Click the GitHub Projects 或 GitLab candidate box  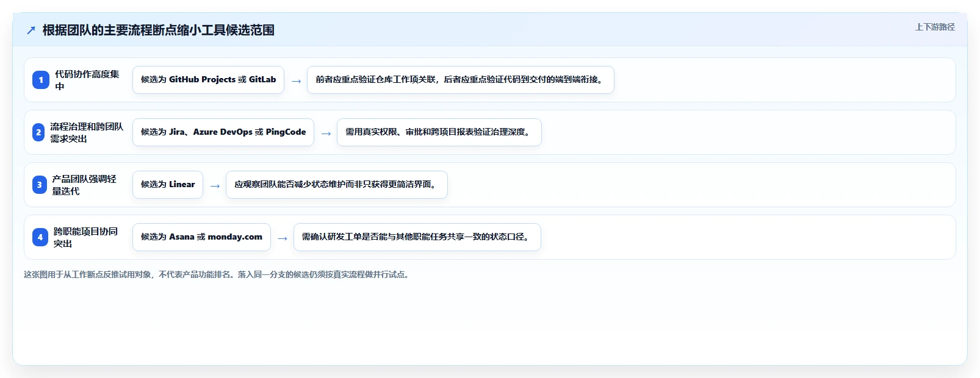pyautogui.click(x=208, y=80)
